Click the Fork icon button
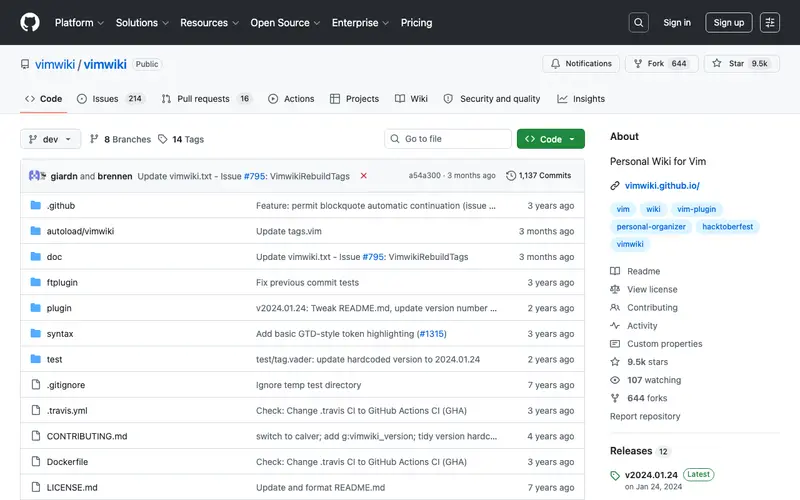The width and height of the screenshot is (800, 500). (x=638, y=64)
